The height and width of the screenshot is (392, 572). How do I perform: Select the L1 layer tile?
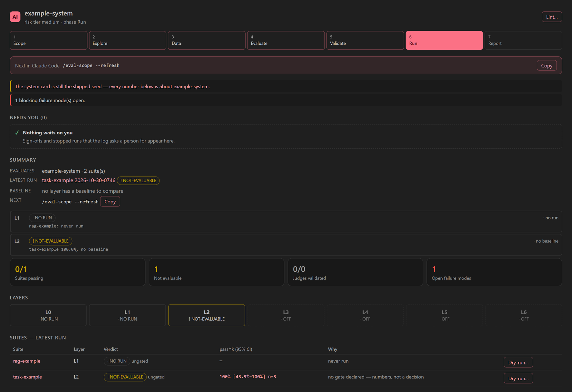coord(128,315)
